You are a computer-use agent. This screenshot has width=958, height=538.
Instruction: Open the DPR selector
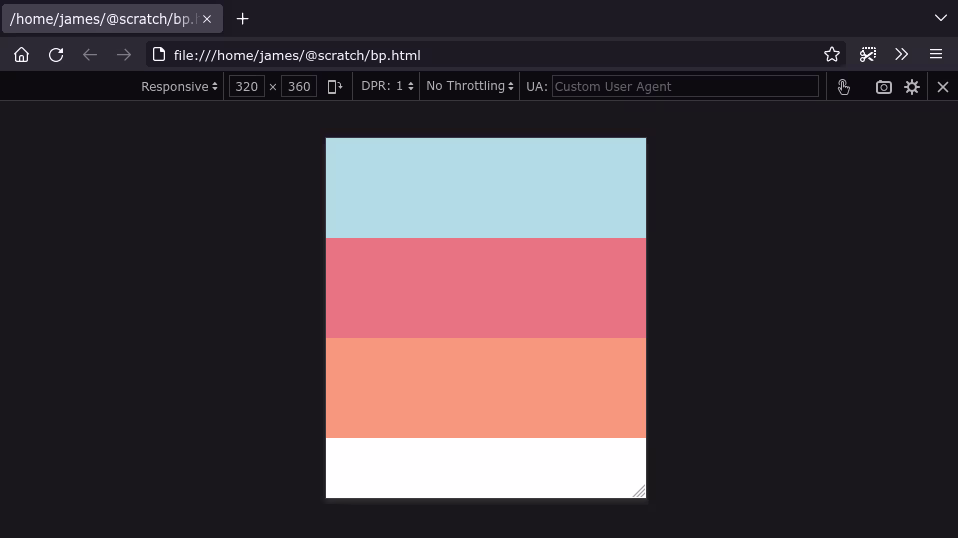[x=387, y=86]
